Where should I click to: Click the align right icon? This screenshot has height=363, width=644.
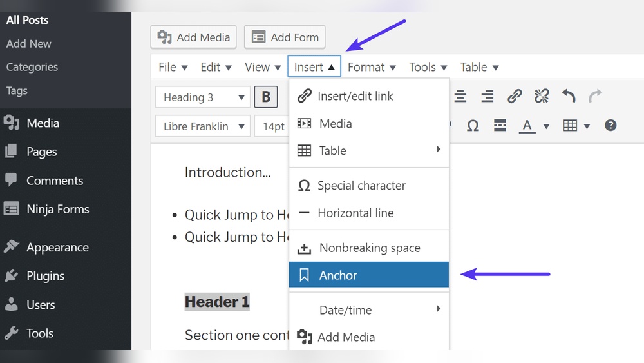point(487,96)
